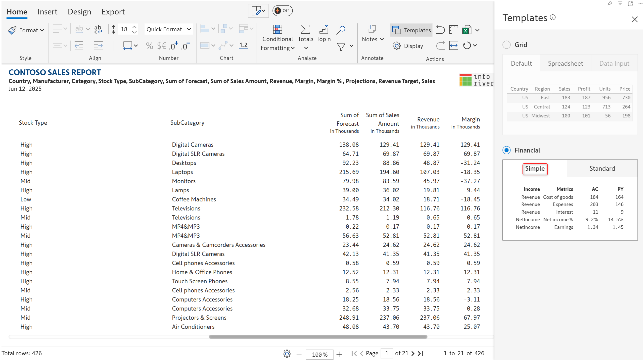Click the Top n ranking icon
The width and height of the screenshot is (644, 361).
(323, 30)
